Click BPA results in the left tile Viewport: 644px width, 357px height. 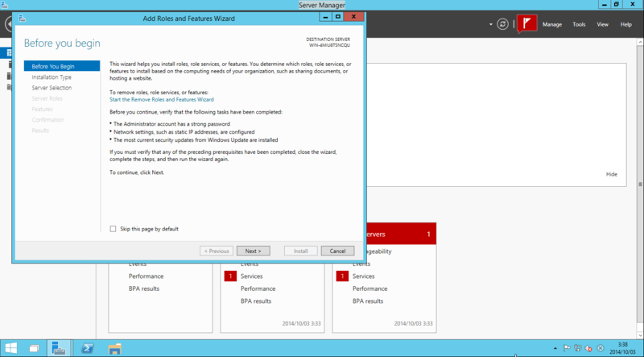point(144,289)
